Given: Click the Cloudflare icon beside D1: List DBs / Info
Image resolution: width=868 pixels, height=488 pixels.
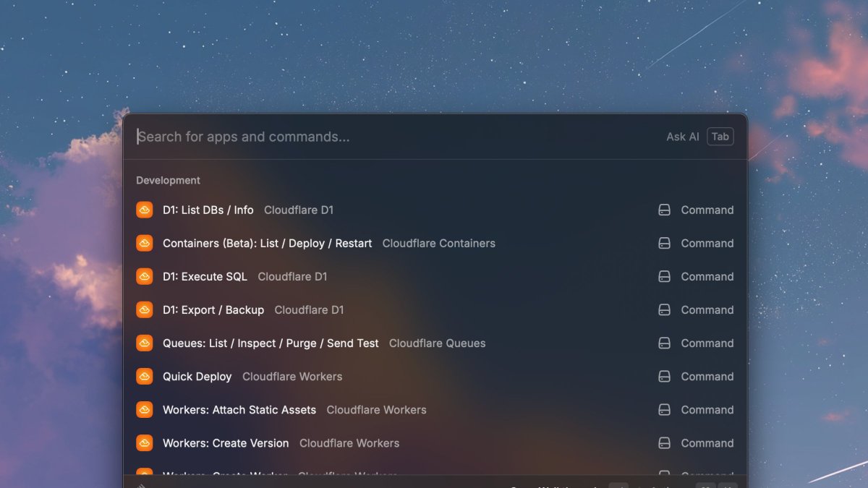Looking at the screenshot, I should [x=145, y=210].
